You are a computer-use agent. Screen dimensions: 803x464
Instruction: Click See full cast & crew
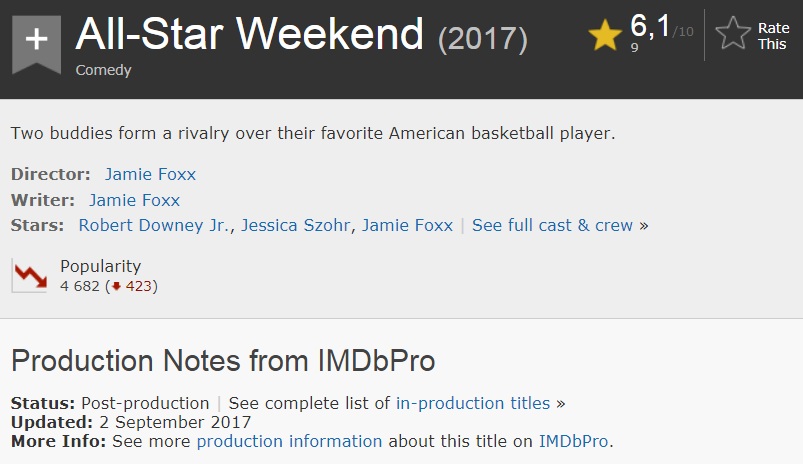[x=552, y=225]
